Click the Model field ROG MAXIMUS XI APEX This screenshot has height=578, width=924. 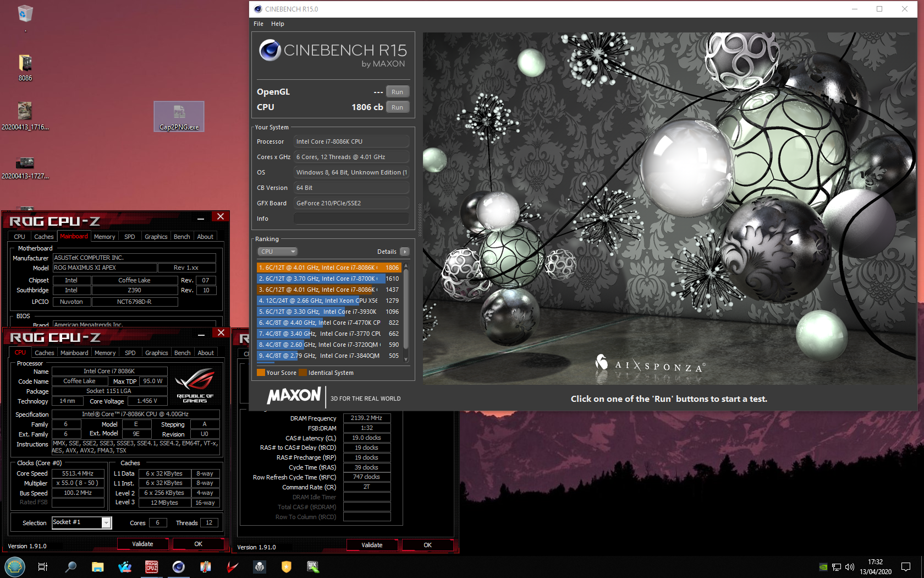[x=105, y=268]
